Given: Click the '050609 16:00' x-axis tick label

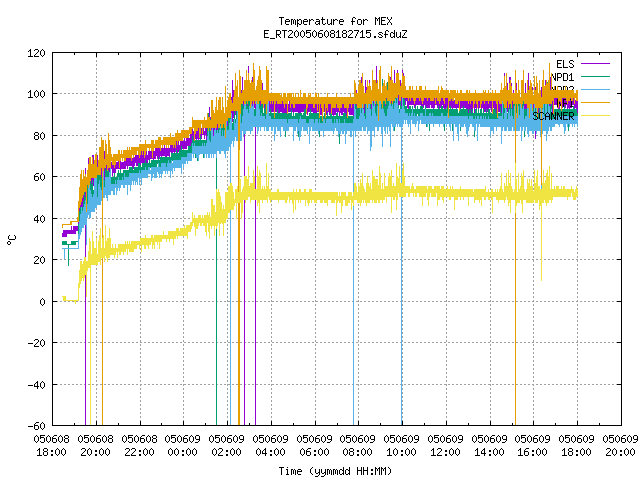Looking at the screenshot, I should tap(533, 446).
